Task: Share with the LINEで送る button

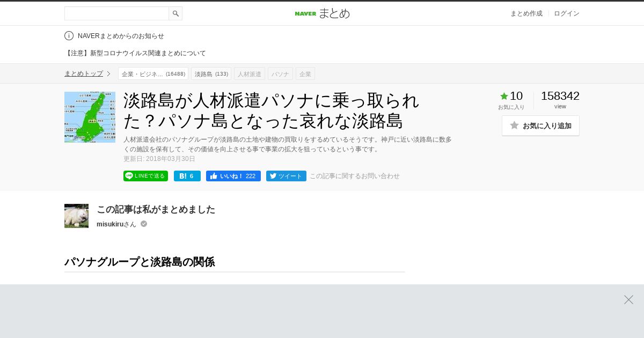Action: click(x=145, y=176)
